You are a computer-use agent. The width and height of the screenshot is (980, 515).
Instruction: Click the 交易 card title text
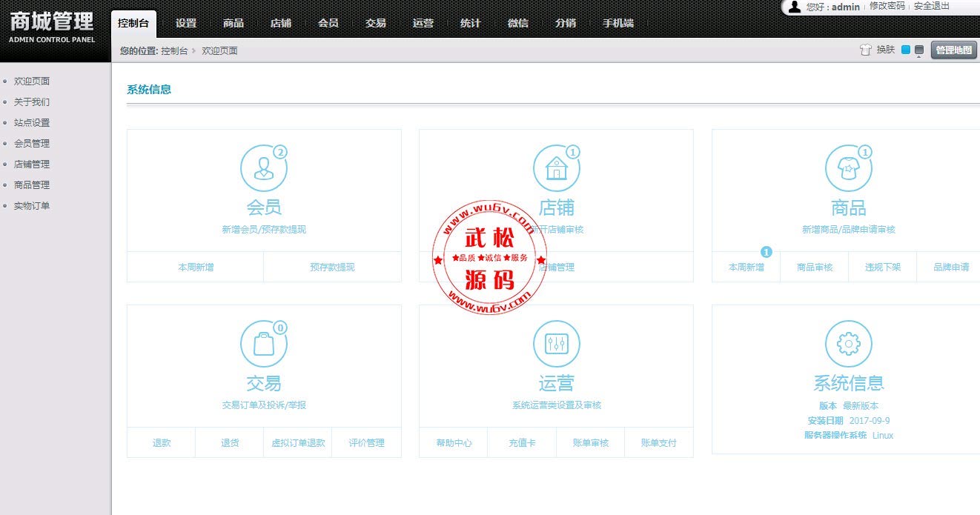[264, 383]
